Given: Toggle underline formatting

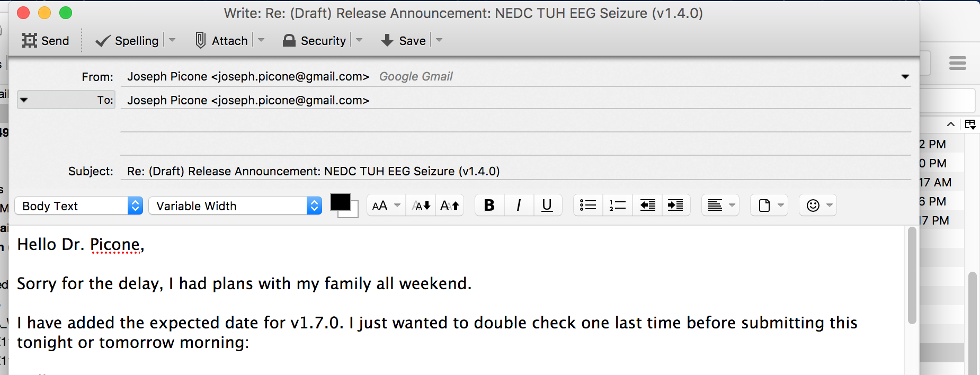Looking at the screenshot, I should coord(547,206).
